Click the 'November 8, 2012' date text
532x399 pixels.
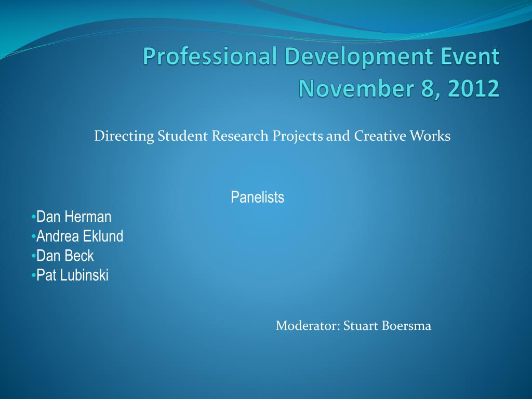pos(399,88)
